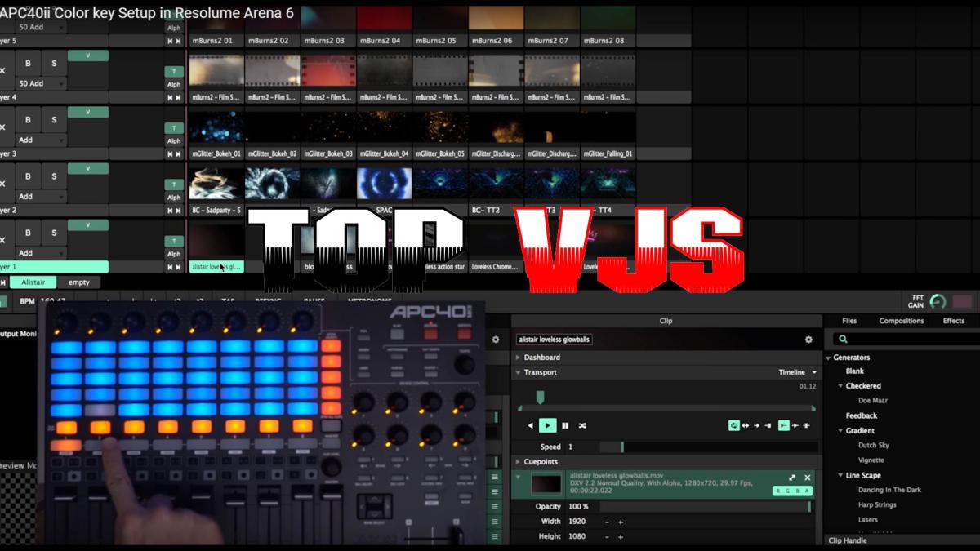
Task: Switch to the Files tab
Action: click(849, 321)
